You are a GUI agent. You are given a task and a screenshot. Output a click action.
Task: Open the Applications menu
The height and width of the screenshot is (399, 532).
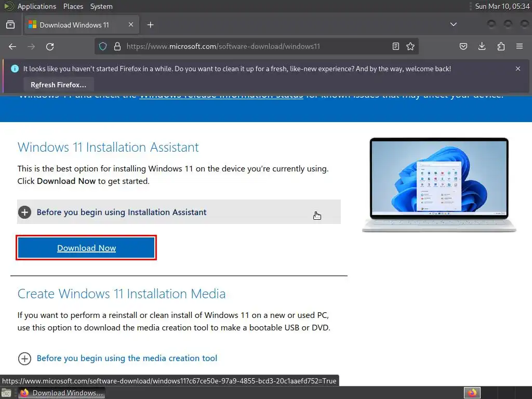[37, 6]
